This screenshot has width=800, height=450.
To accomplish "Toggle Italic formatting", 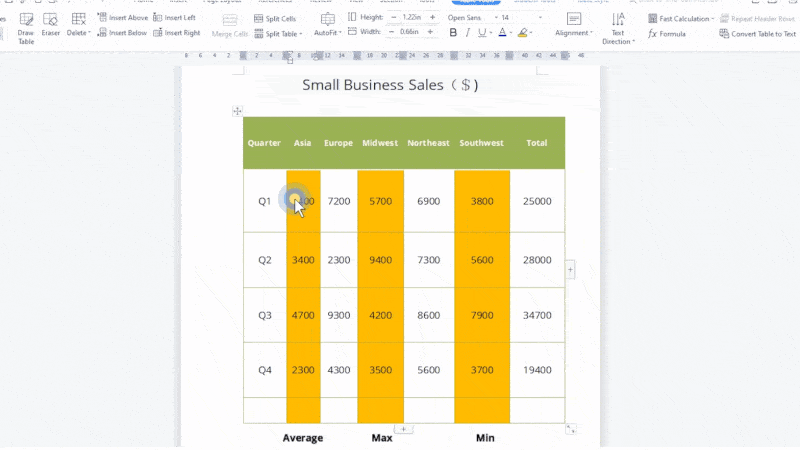I will 467,33.
